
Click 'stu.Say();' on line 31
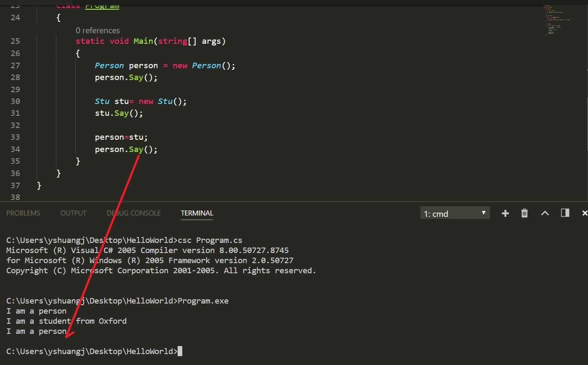119,113
